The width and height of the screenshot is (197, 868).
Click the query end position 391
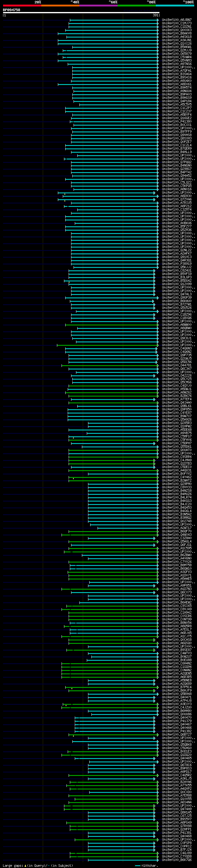click(155, 15)
